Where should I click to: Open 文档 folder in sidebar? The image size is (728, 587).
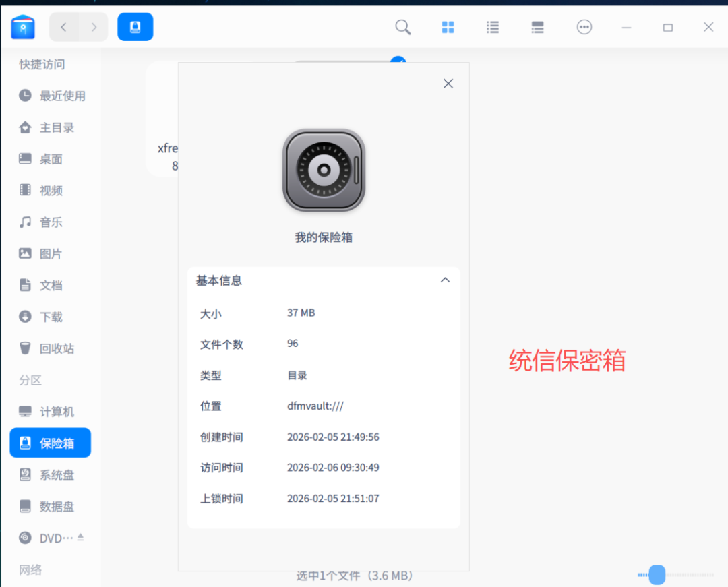(x=51, y=285)
